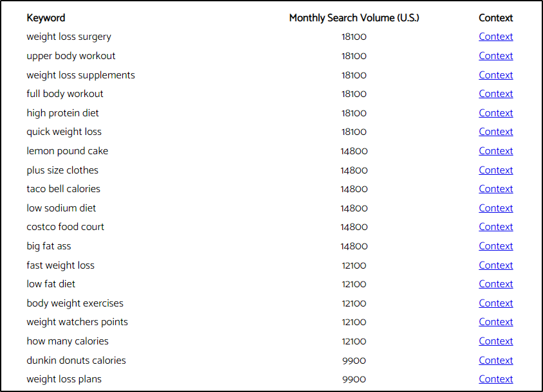Follow Context link for fast weight loss

tap(495, 265)
